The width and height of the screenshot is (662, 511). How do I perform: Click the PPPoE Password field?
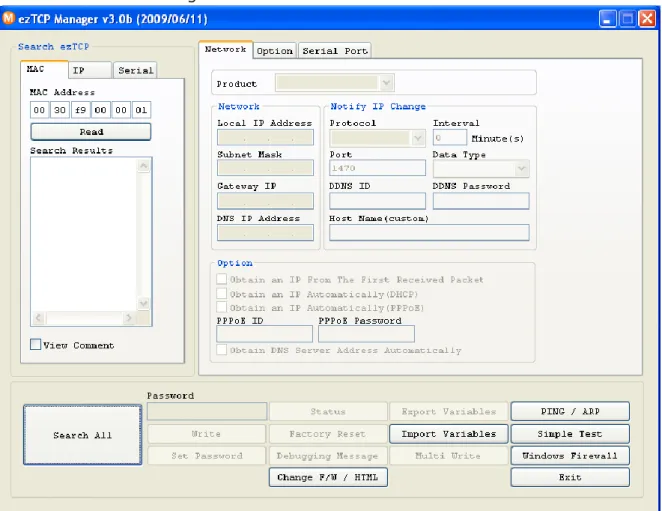pos(366,334)
